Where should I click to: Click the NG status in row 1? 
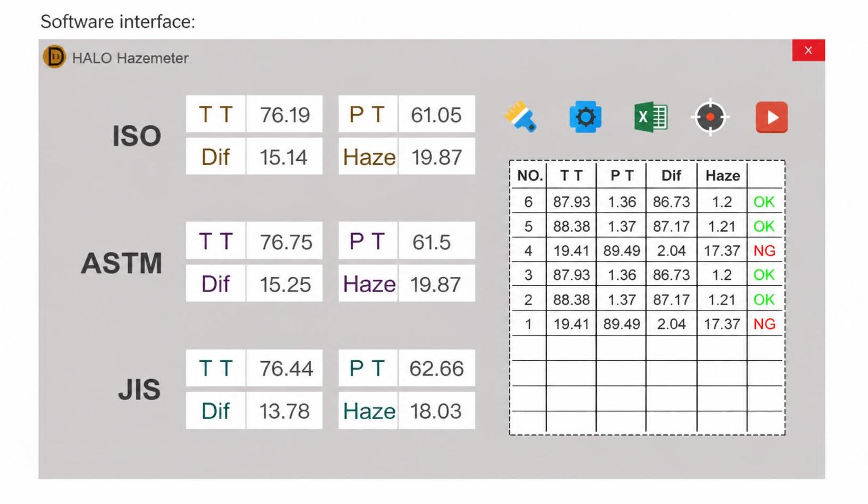[764, 324]
